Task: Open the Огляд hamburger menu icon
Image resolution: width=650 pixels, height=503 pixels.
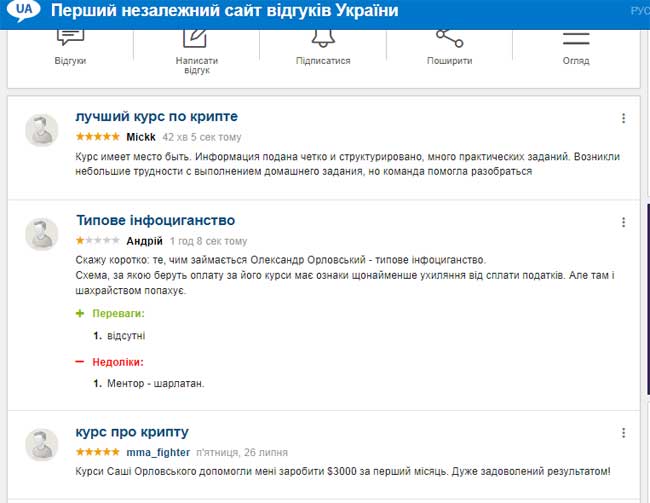Action: pos(576,38)
